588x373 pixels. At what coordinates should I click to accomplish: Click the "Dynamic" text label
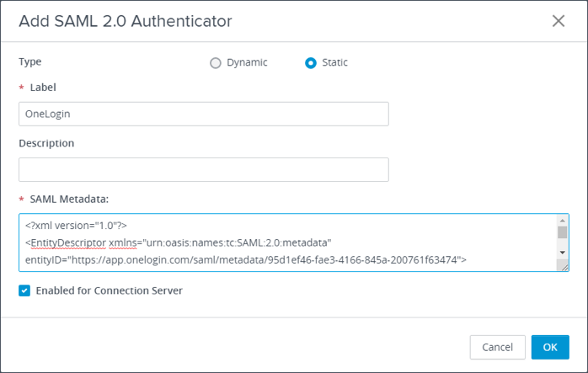tap(247, 62)
